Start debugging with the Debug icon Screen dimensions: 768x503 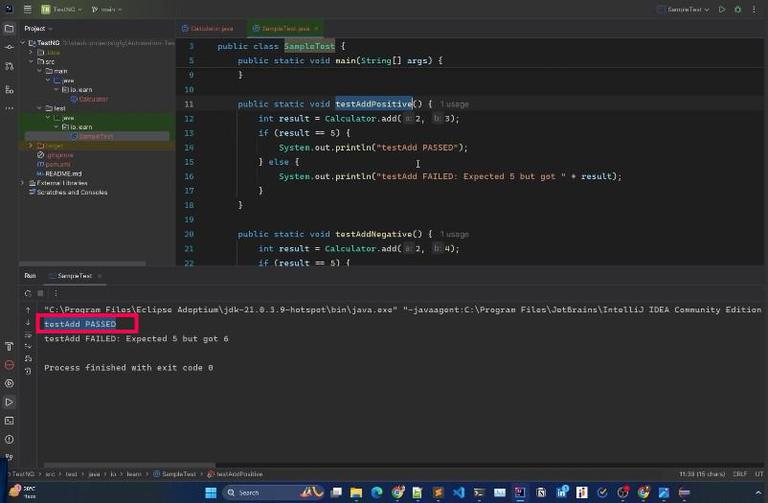(738, 9)
